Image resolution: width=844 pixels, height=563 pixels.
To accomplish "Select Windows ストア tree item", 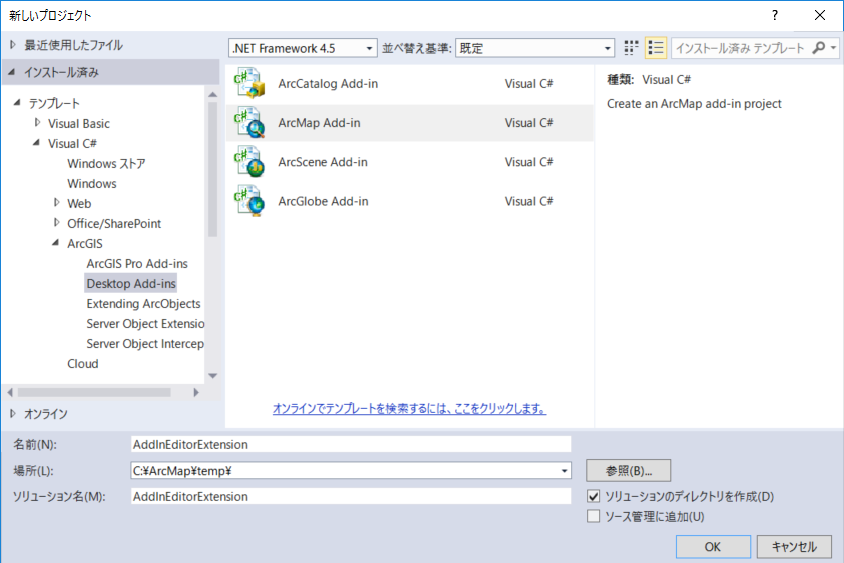I will pos(106,163).
